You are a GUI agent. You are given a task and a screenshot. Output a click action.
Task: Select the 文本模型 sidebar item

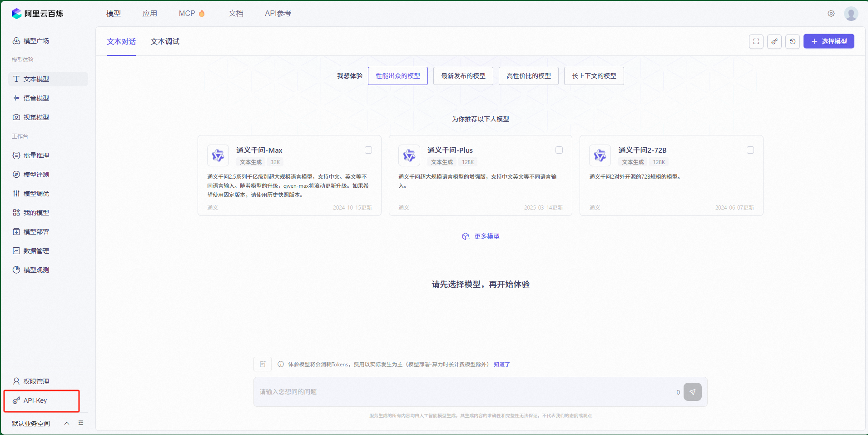(x=48, y=79)
